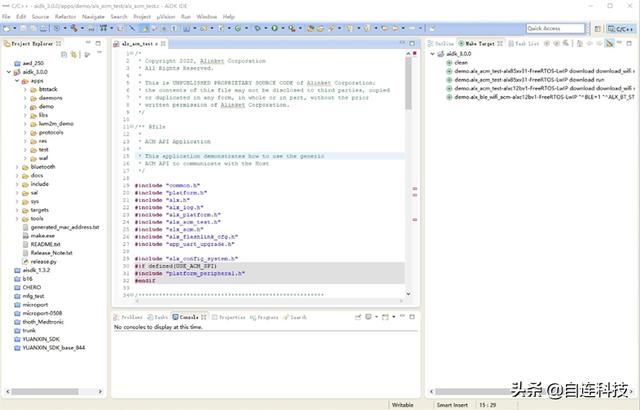This screenshot has height=410, width=640.
Task: Select the clean make target
Action: [461, 62]
